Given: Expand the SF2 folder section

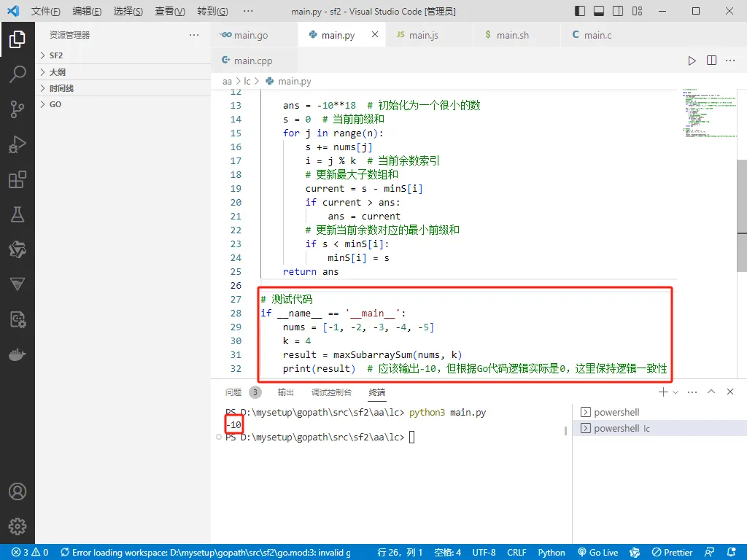Looking at the screenshot, I should tap(123, 55).
